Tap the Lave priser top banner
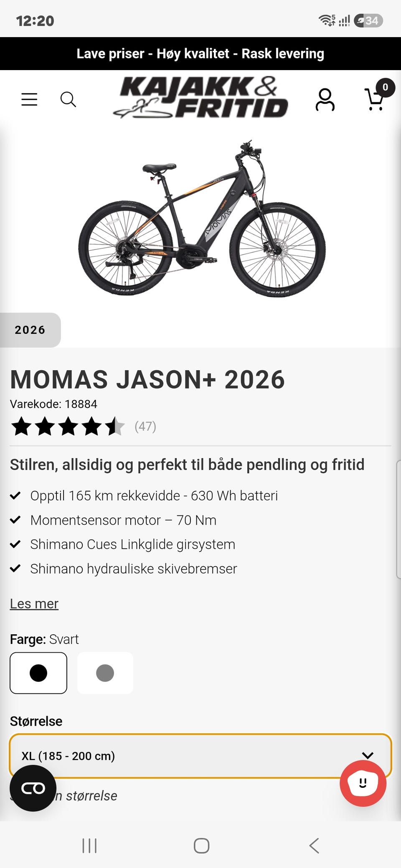The image size is (401, 868). 200,53
